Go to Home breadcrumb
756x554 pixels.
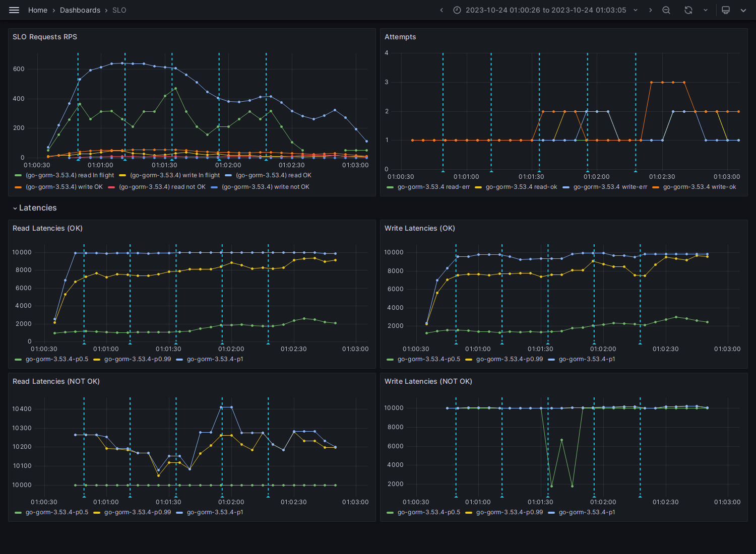38,10
